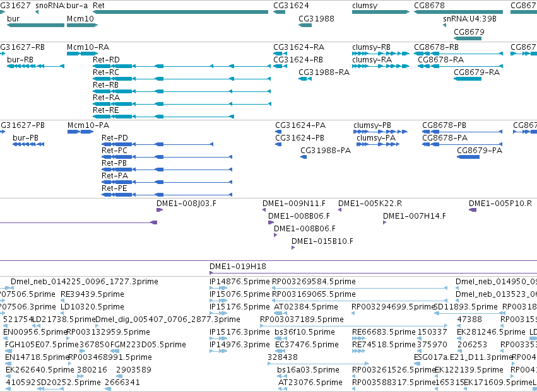Image resolution: width=537 pixels, height=392 pixels.
Task: Click clone label 'DME1-009N11.F'
Action: [x=294, y=203]
